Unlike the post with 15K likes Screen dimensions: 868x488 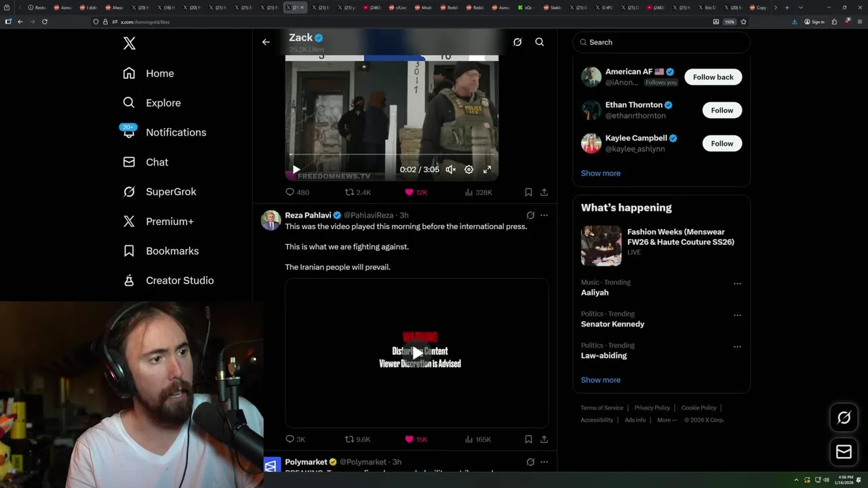pos(416,439)
